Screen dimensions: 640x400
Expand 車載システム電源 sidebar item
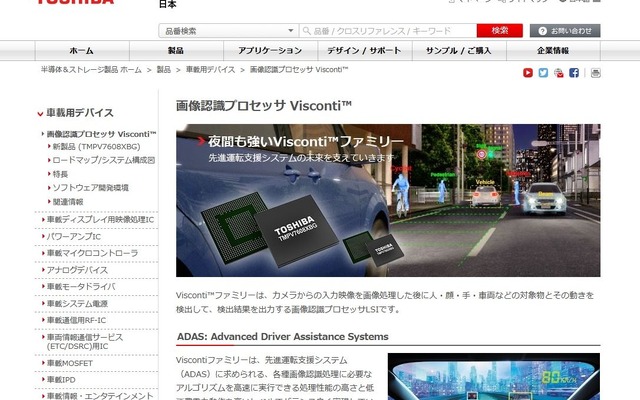click(77, 304)
